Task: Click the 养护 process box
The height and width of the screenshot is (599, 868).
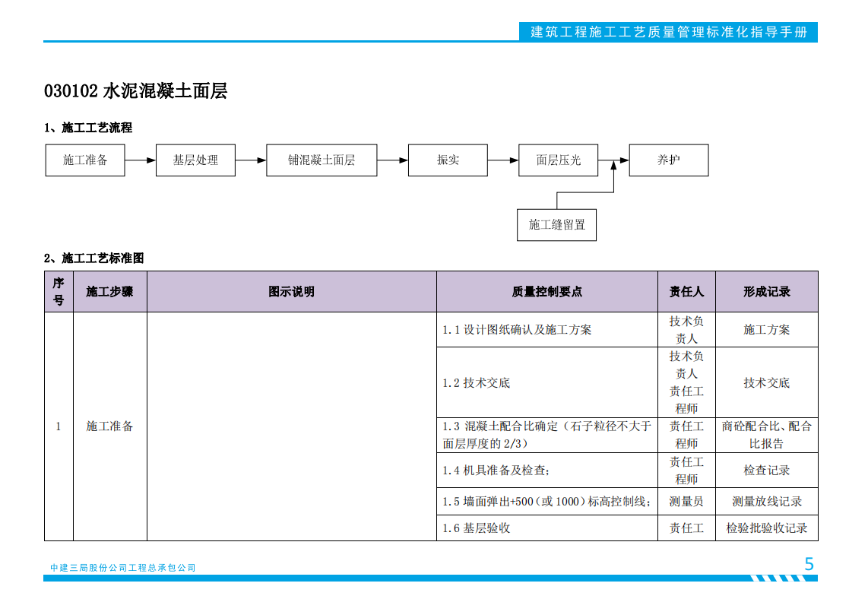Action: pos(668,160)
